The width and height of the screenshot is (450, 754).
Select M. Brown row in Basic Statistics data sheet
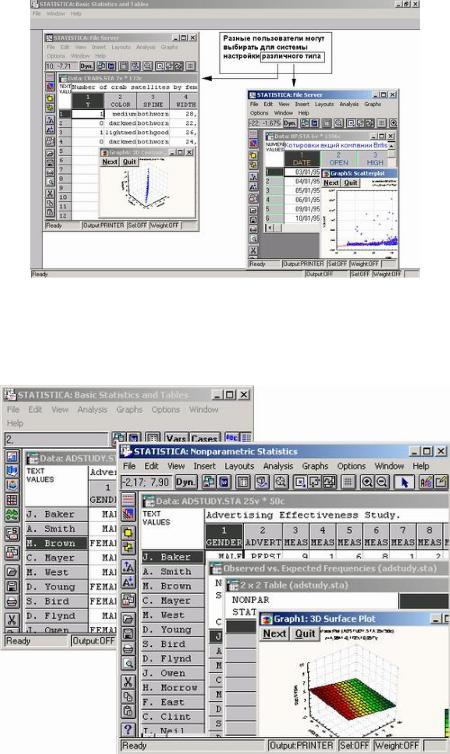pos(57,543)
